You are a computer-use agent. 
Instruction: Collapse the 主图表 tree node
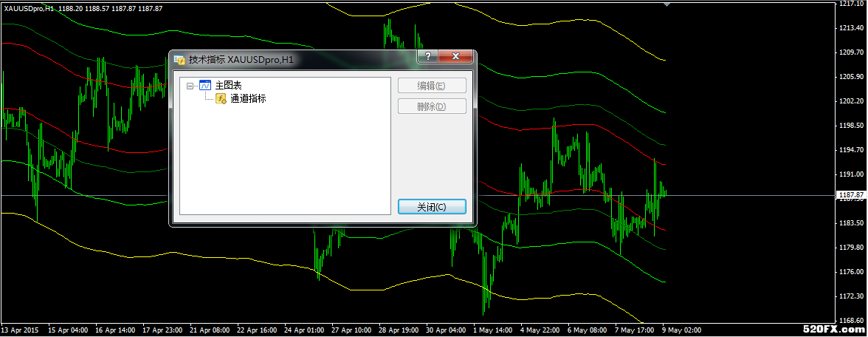click(x=190, y=86)
